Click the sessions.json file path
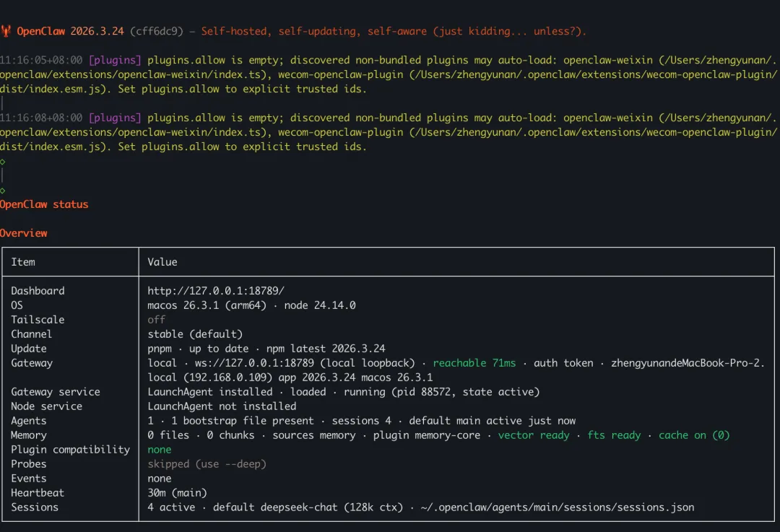 pyautogui.click(x=557, y=507)
